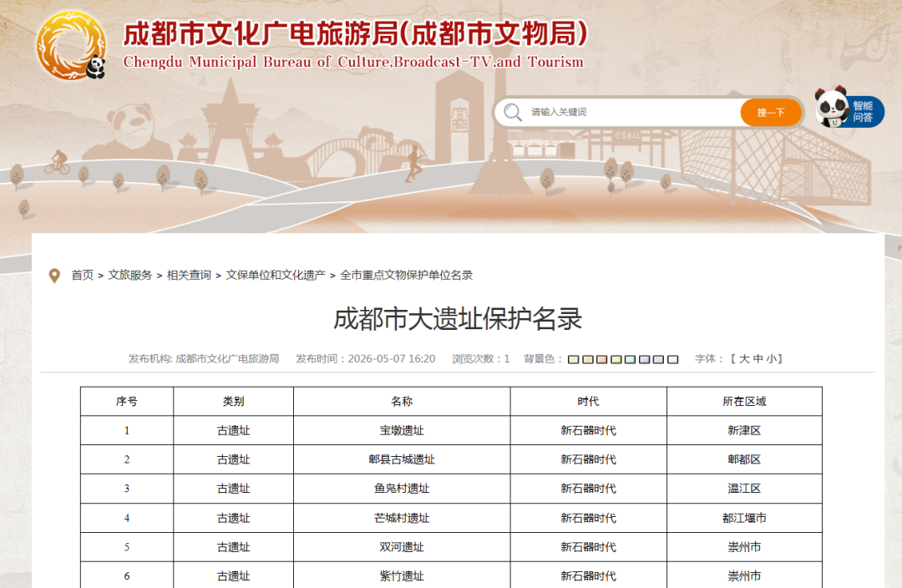Click the location pin breadcrumb icon

pyautogui.click(x=54, y=276)
